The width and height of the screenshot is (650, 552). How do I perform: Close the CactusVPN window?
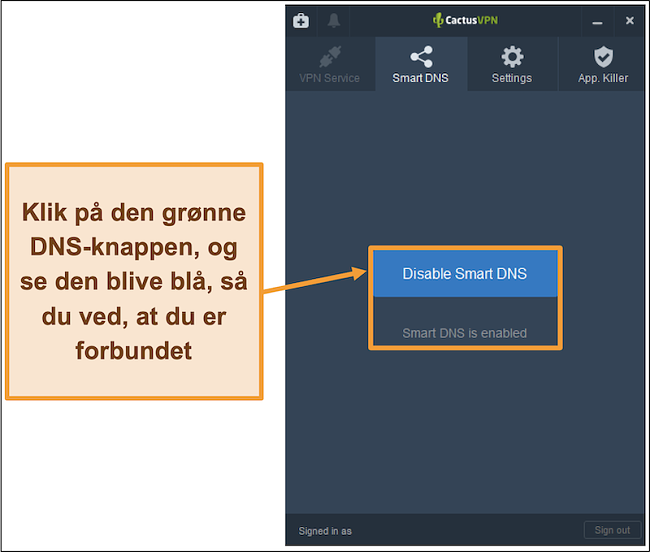630,20
